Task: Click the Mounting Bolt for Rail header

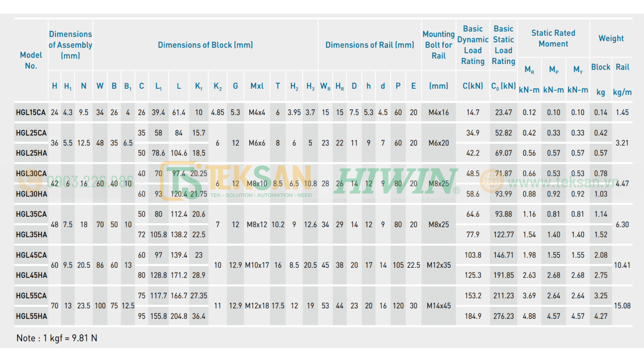Action: tap(438, 45)
